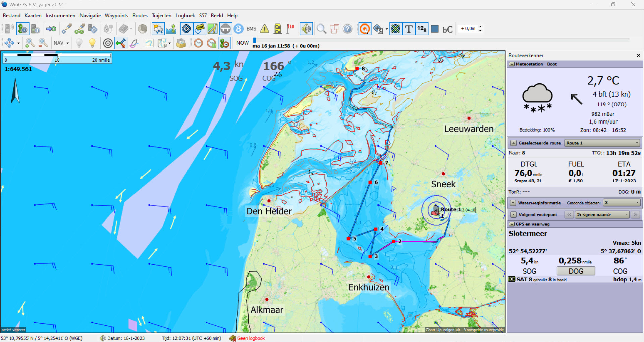Toggle S57 text labels with the T icon
Screen dimensions: 644x342
(409, 29)
